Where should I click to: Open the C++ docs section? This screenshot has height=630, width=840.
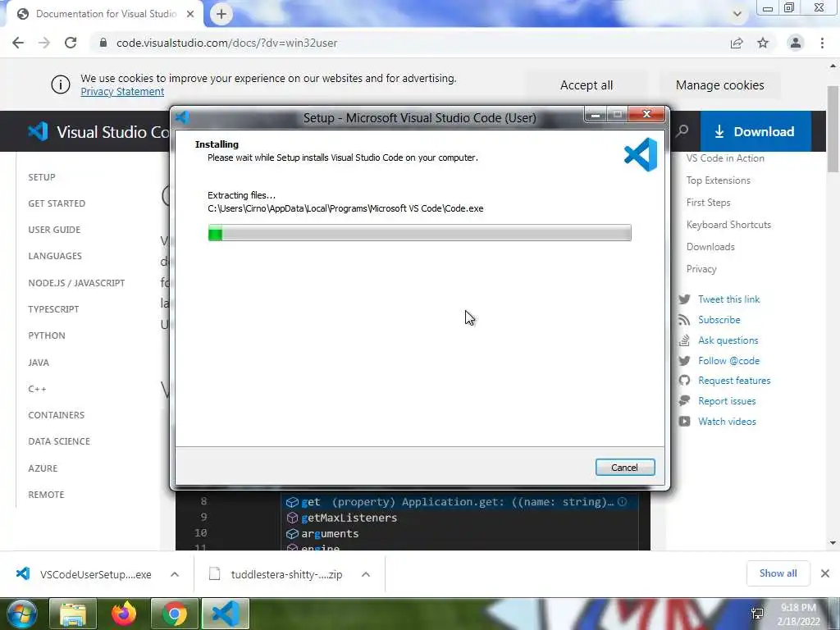[37, 389]
